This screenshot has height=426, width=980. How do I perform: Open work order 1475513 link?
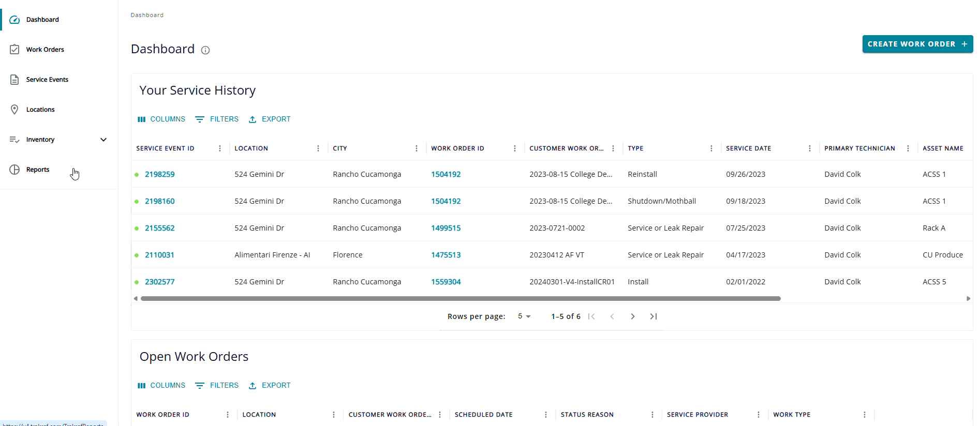click(446, 255)
